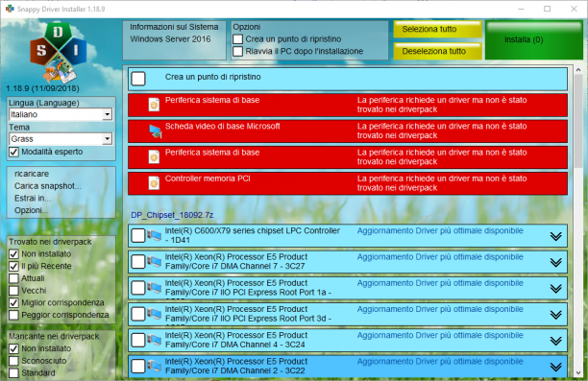
Task: Tick the restore point checkbox in the driver list
Action: [x=138, y=79]
